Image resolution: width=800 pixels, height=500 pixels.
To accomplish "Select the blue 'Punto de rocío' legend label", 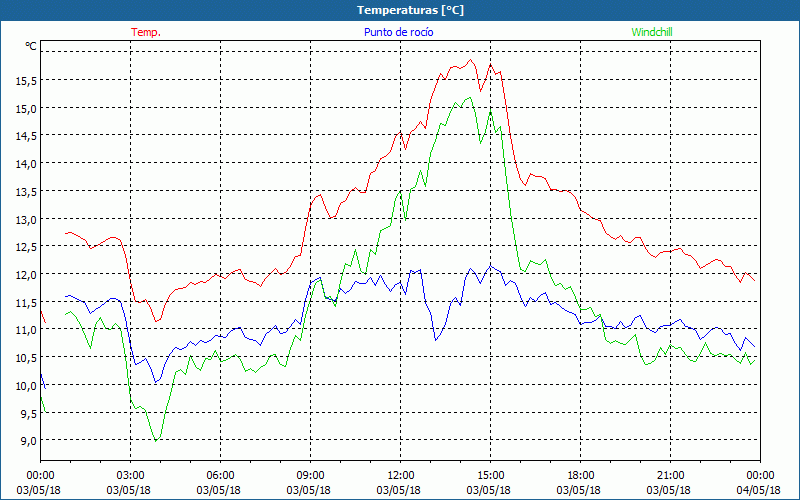I will (x=398, y=32).
